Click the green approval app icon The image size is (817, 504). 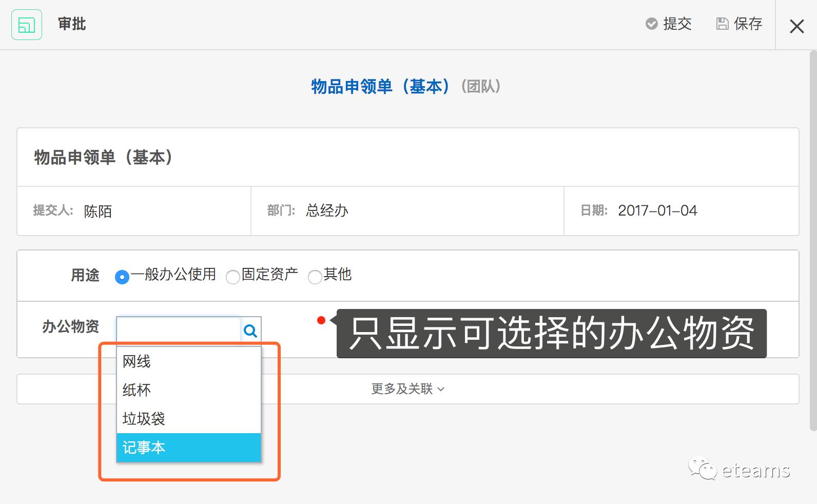tap(27, 25)
